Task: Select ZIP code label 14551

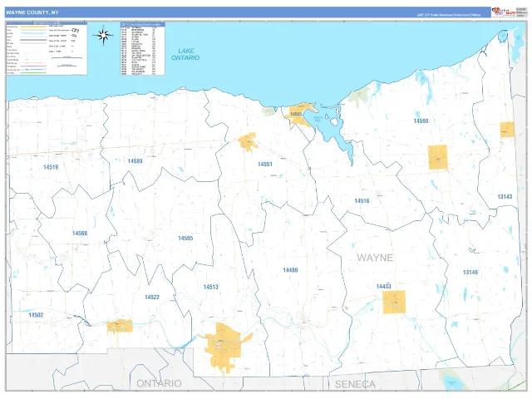Action: [x=265, y=165]
